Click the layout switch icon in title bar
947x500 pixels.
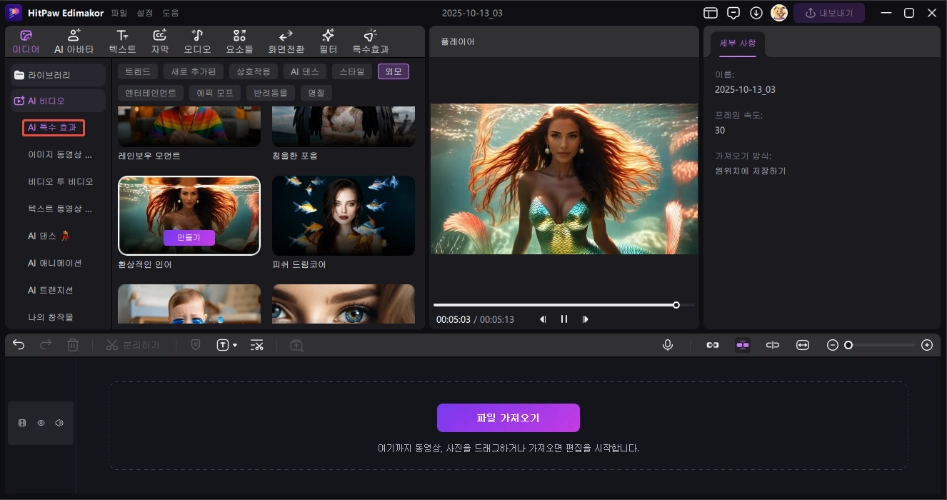710,13
